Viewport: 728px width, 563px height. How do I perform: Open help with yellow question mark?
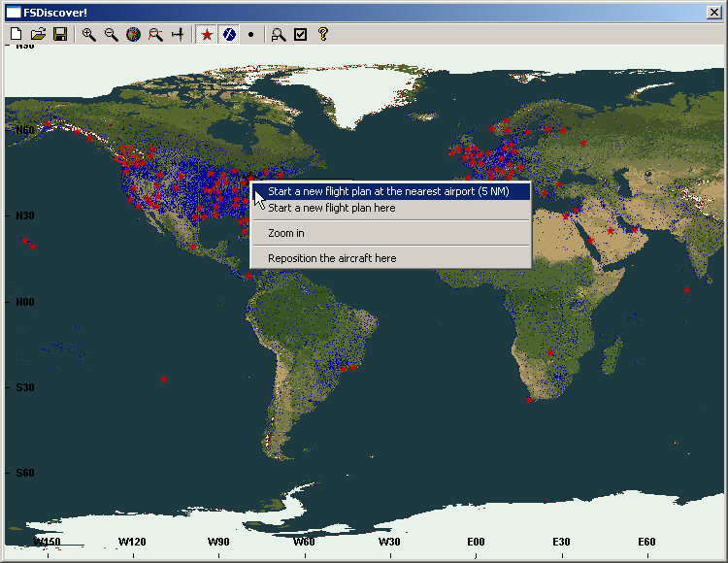click(x=323, y=34)
